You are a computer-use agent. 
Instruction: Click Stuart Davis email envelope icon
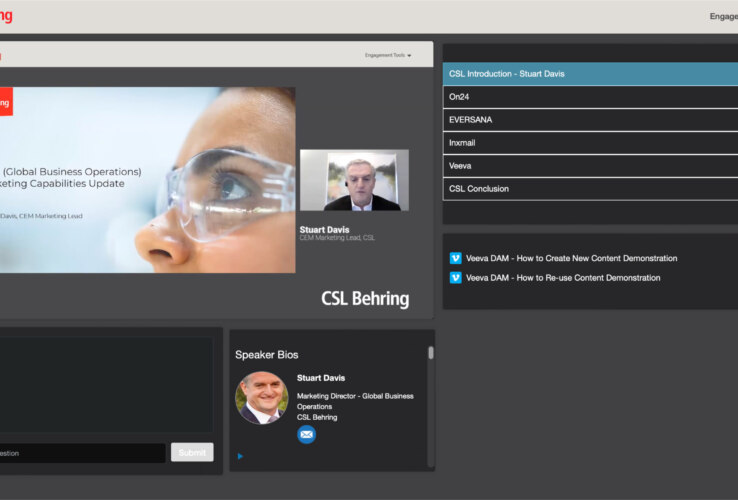[306, 435]
